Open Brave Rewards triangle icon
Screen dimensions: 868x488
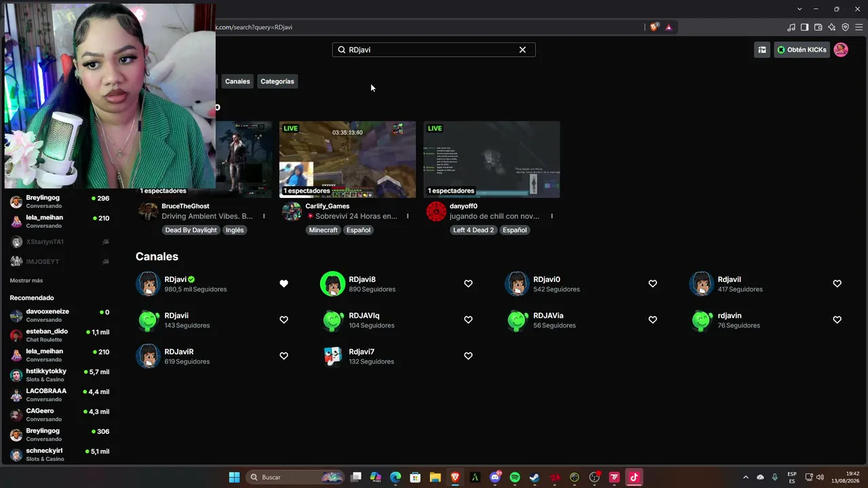(669, 27)
